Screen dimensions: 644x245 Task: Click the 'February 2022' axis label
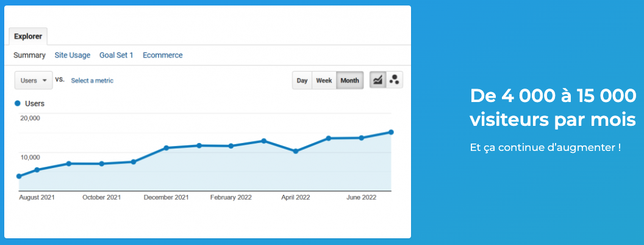pos(231,197)
